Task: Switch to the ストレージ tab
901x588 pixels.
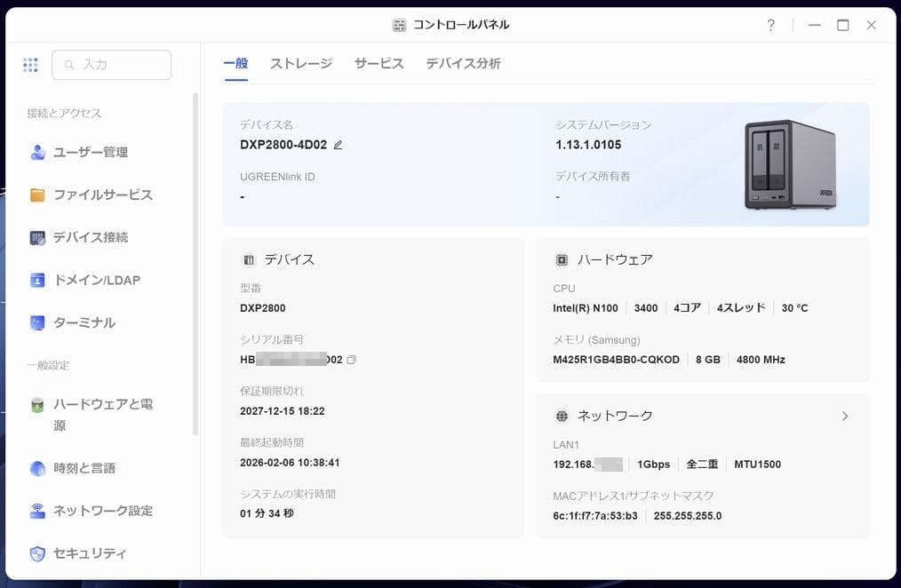Action: 300,63
